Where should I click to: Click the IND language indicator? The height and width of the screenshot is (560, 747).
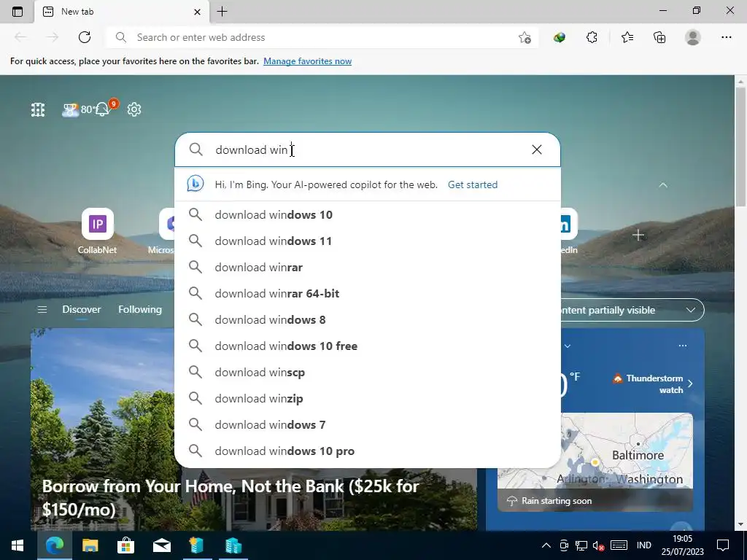click(643, 545)
